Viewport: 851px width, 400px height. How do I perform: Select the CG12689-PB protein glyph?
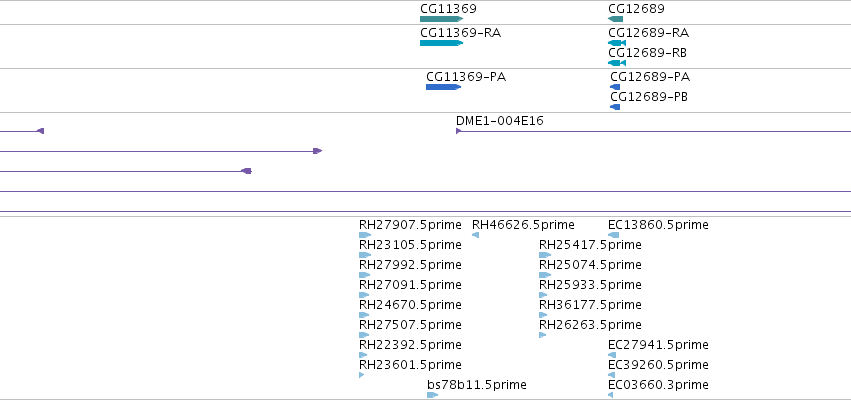coord(615,107)
